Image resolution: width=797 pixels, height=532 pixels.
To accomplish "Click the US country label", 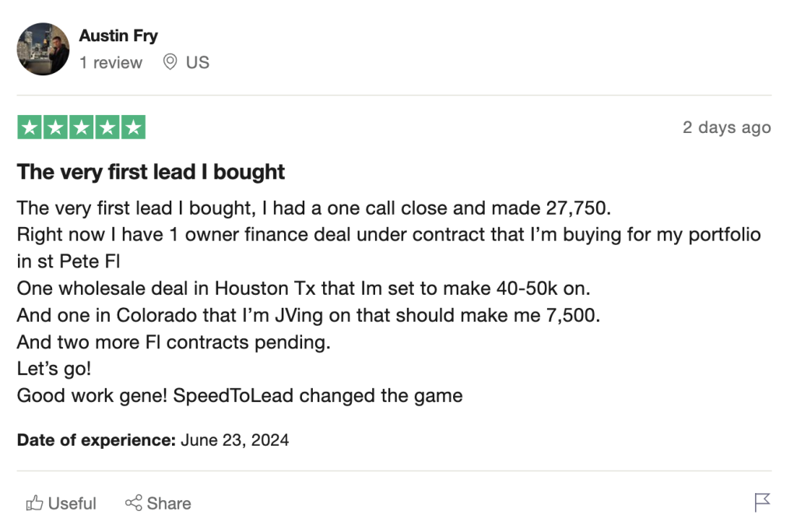I will point(198,63).
